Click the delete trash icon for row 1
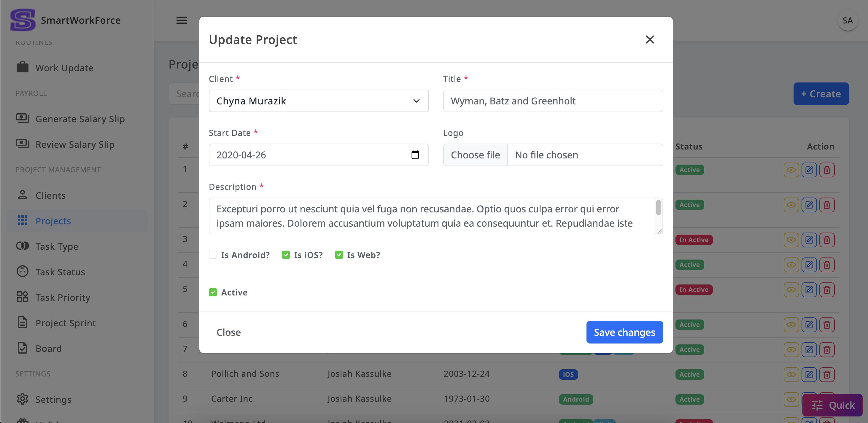This screenshot has width=868, height=423. tap(826, 170)
